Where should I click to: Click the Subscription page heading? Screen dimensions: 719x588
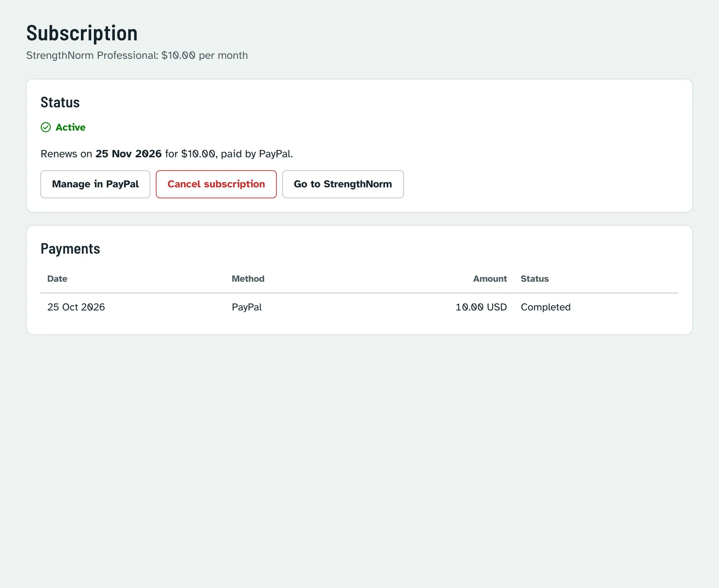point(82,33)
